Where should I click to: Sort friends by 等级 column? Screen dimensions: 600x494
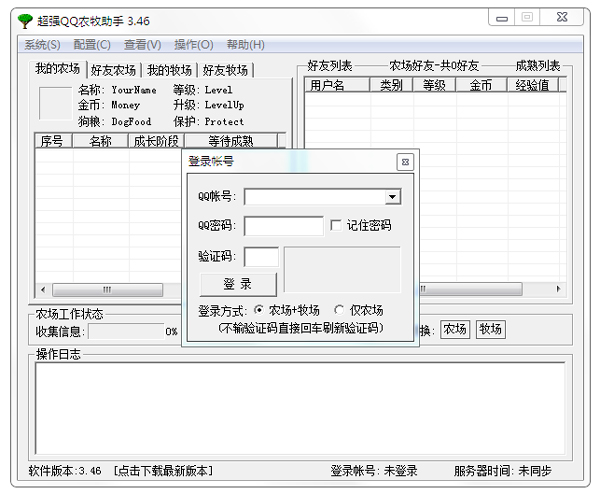pyautogui.click(x=434, y=85)
